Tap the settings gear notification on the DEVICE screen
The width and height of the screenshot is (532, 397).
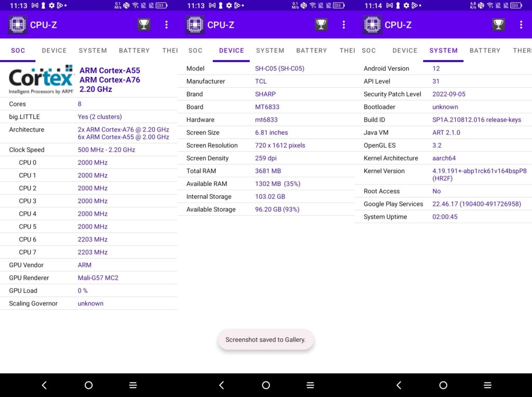point(229,5)
